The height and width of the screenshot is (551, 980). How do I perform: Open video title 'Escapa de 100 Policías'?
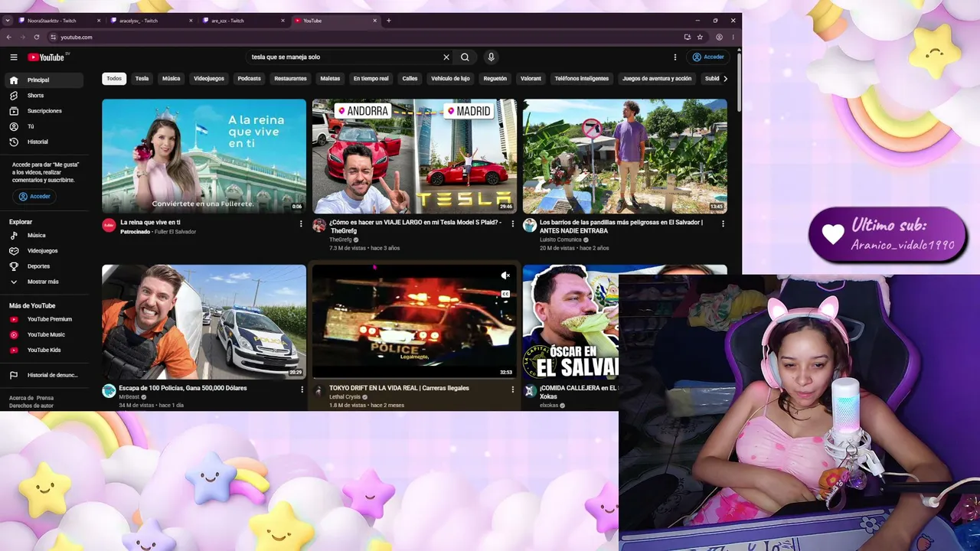(x=183, y=388)
